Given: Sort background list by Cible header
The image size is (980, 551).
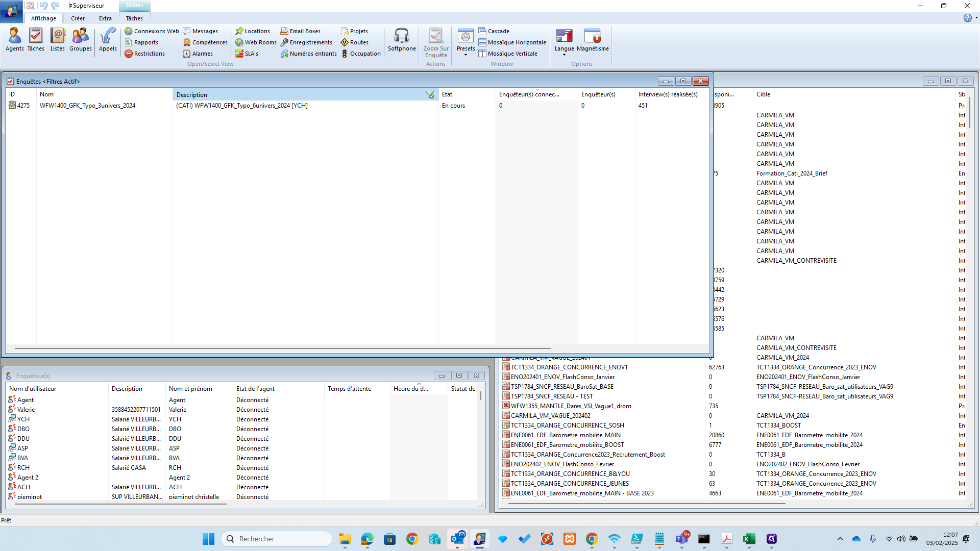Looking at the screenshot, I should point(853,94).
